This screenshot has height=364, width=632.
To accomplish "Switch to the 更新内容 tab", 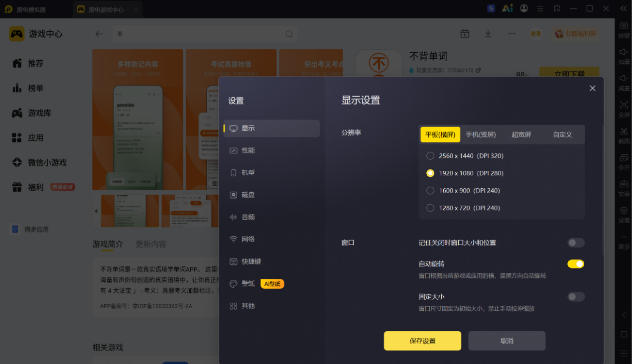I will click(x=151, y=244).
